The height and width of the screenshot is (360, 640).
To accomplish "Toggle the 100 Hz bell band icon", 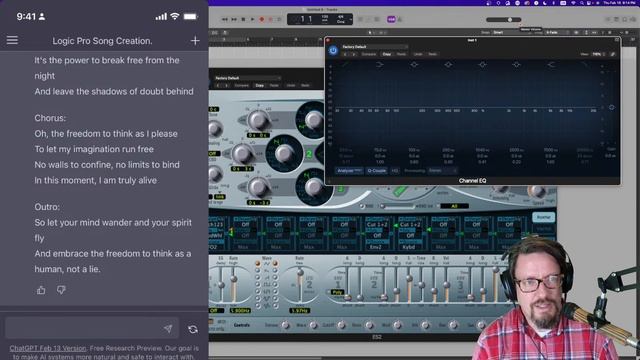I will [414, 64].
